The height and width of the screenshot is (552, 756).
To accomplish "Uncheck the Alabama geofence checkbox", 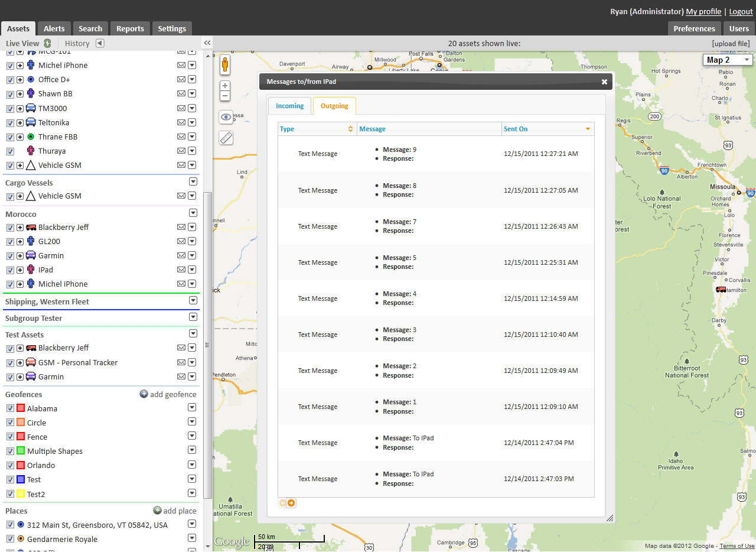I will click(10, 408).
